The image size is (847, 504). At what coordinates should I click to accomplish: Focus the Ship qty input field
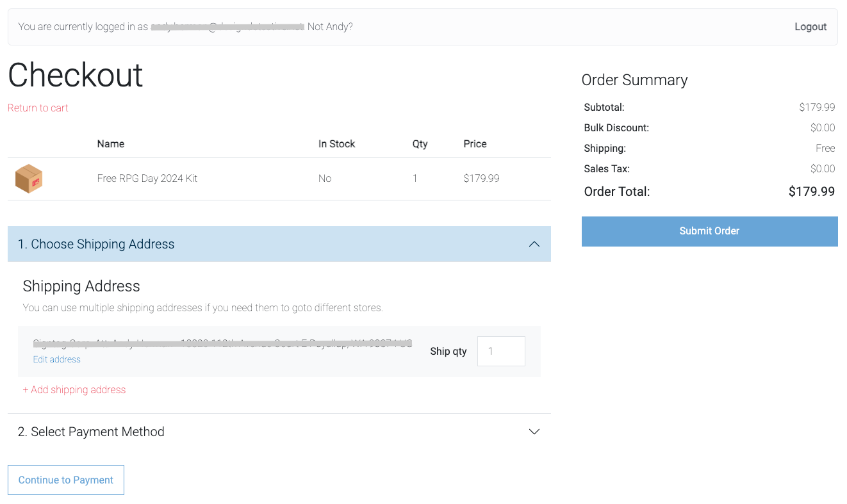[501, 351]
